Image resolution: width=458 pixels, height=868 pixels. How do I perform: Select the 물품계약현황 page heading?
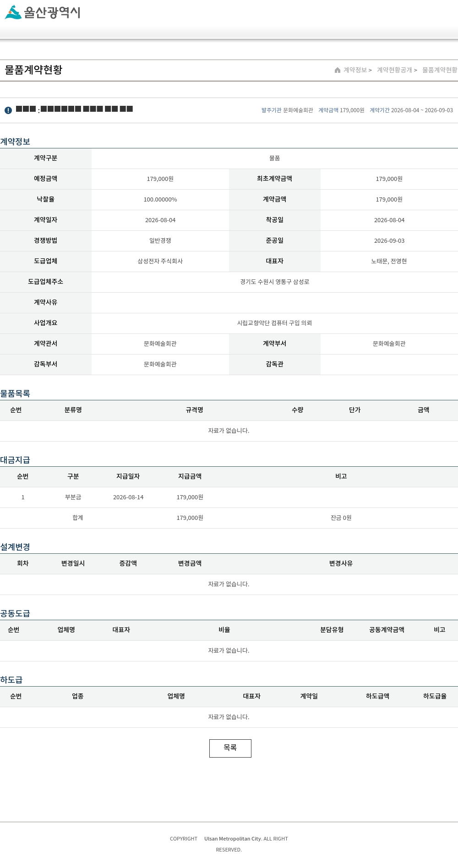[x=33, y=70]
